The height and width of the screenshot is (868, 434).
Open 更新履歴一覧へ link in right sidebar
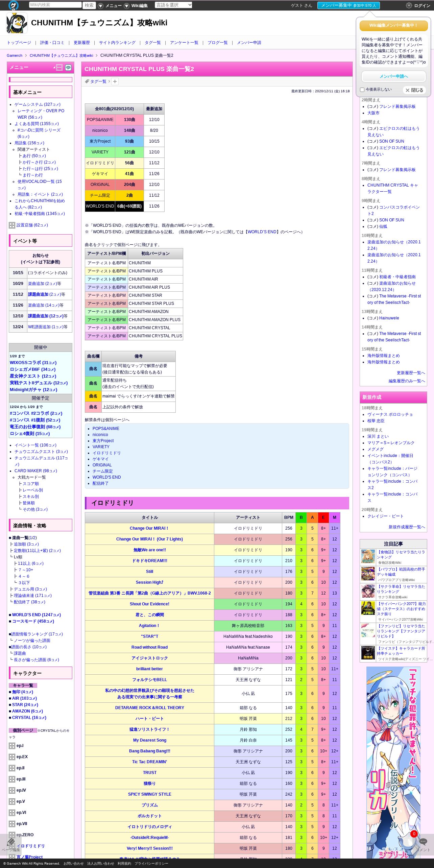(411, 373)
